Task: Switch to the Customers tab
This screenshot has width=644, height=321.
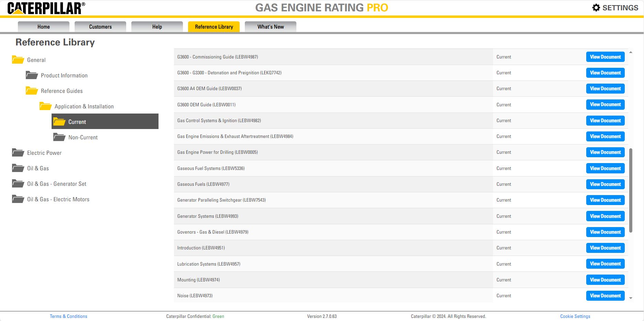Action: point(100,26)
